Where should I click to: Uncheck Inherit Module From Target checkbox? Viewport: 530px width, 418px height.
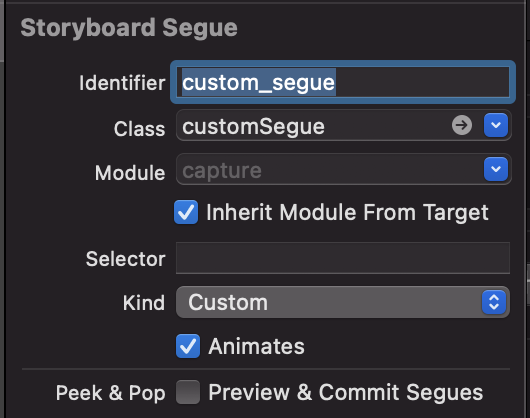(x=186, y=212)
